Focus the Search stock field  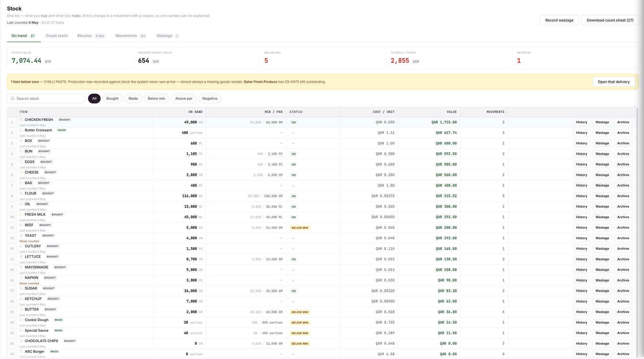[x=46, y=98]
